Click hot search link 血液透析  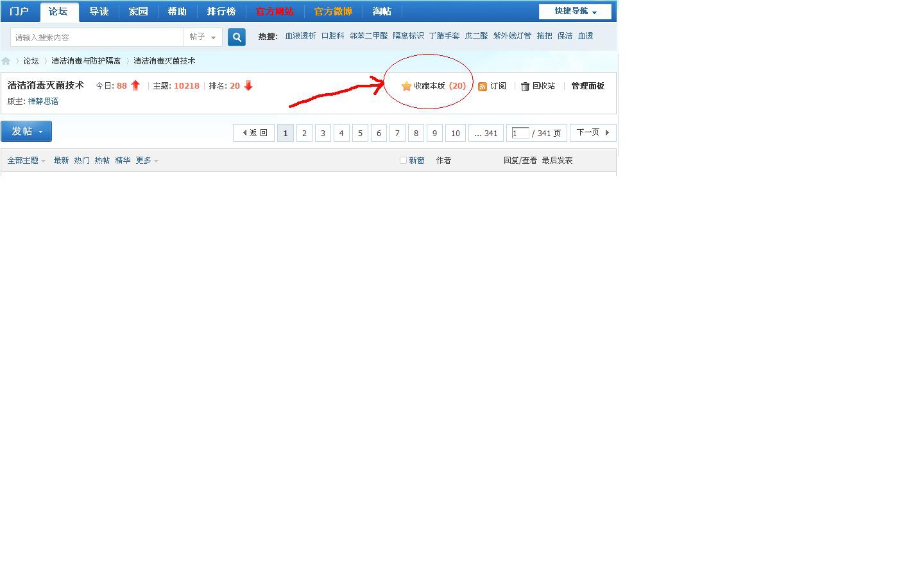tap(300, 36)
